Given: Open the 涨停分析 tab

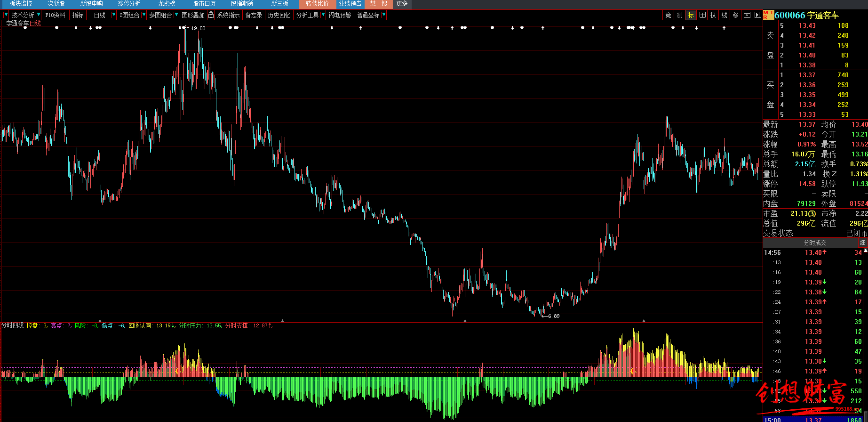Looking at the screenshot, I should [x=129, y=4].
